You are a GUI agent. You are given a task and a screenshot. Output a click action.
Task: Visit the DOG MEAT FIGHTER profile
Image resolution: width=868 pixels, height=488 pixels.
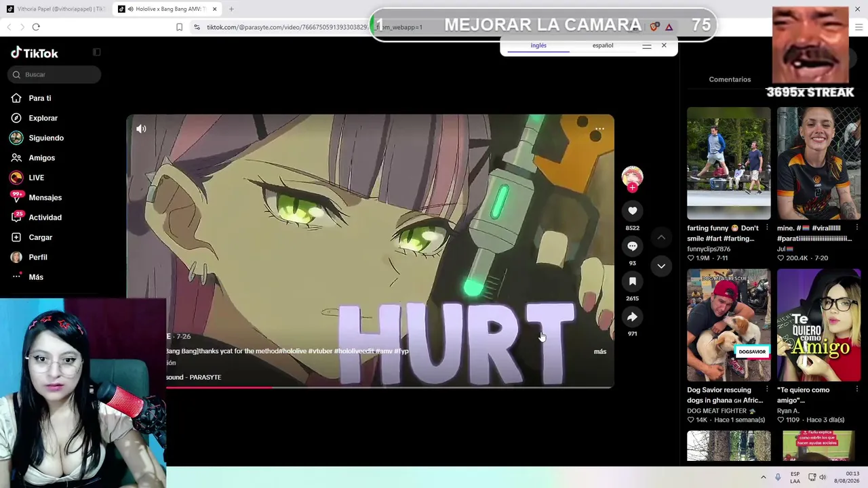722,411
